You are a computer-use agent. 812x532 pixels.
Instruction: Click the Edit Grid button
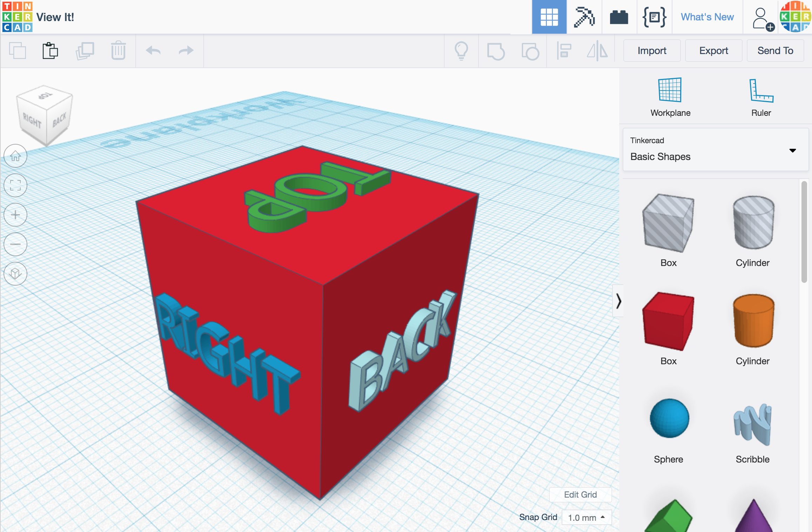(580, 494)
